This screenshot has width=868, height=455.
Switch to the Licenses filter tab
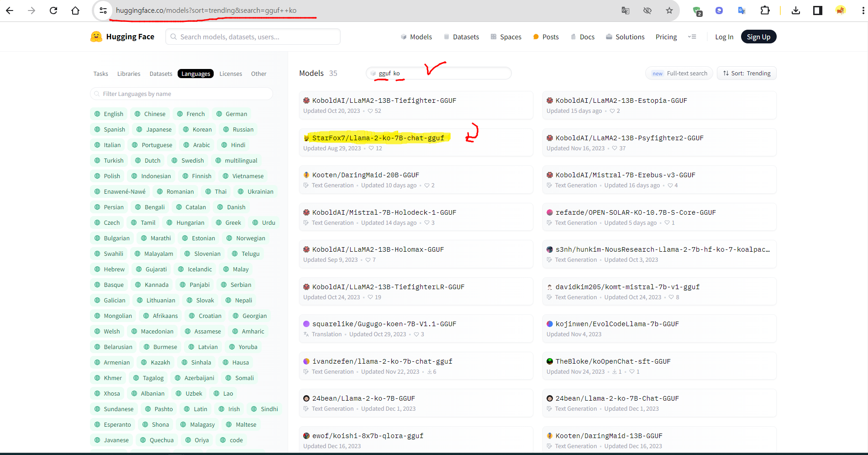(x=231, y=74)
